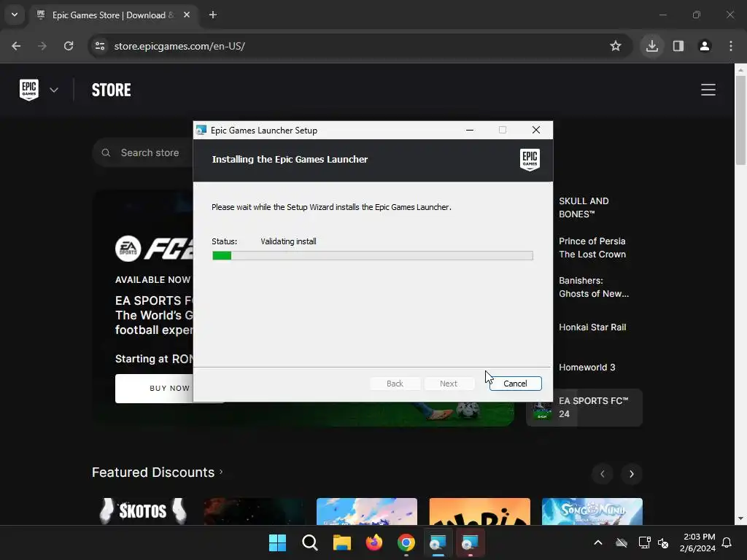
Task: Switch to Chrome in taskbar
Action: (406, 542)
